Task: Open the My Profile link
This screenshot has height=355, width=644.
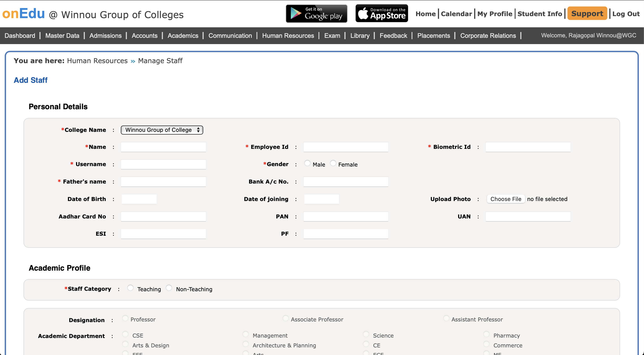Action: click(495, 14)
